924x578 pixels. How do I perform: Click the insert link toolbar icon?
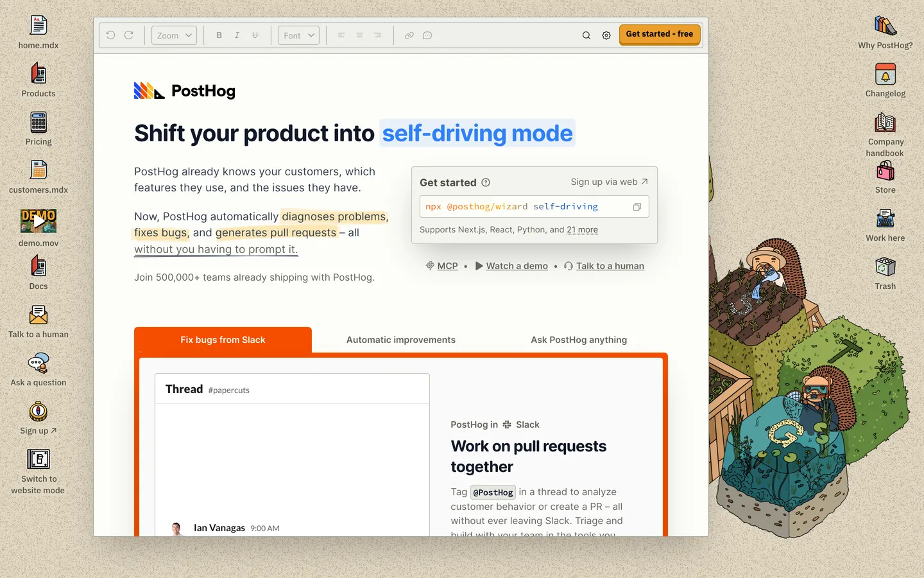click(409, 35)
